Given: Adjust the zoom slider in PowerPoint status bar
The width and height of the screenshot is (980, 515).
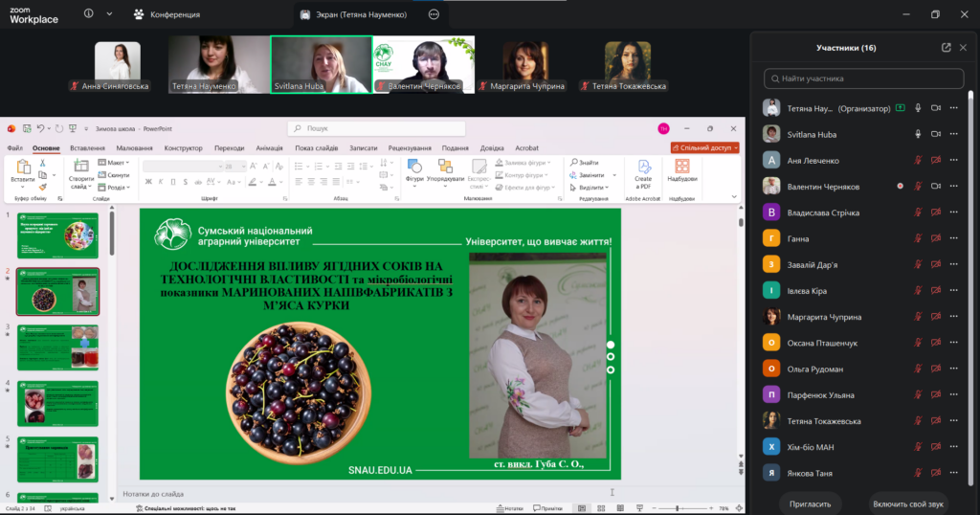Looking at the screenshot, I should 678,508.
